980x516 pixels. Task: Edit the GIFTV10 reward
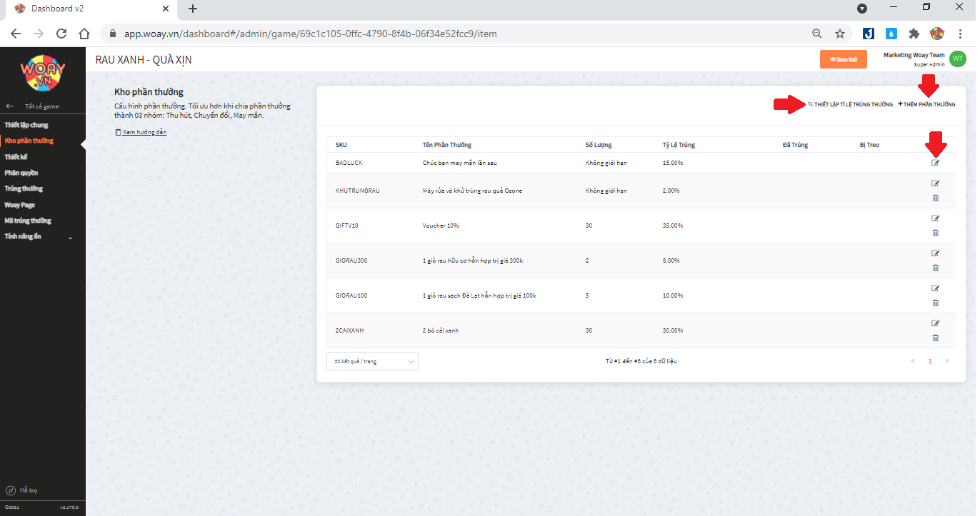coord(935,218)
